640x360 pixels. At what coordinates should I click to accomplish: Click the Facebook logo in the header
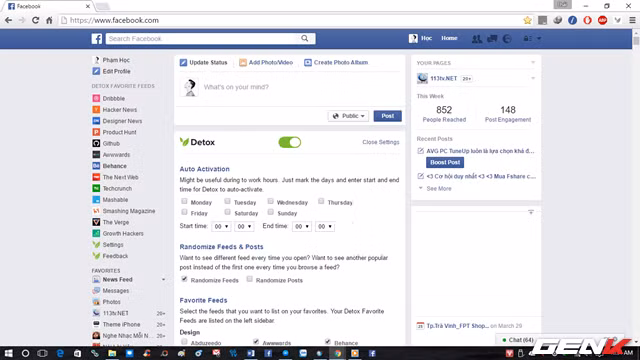click(x=97, y=38)
